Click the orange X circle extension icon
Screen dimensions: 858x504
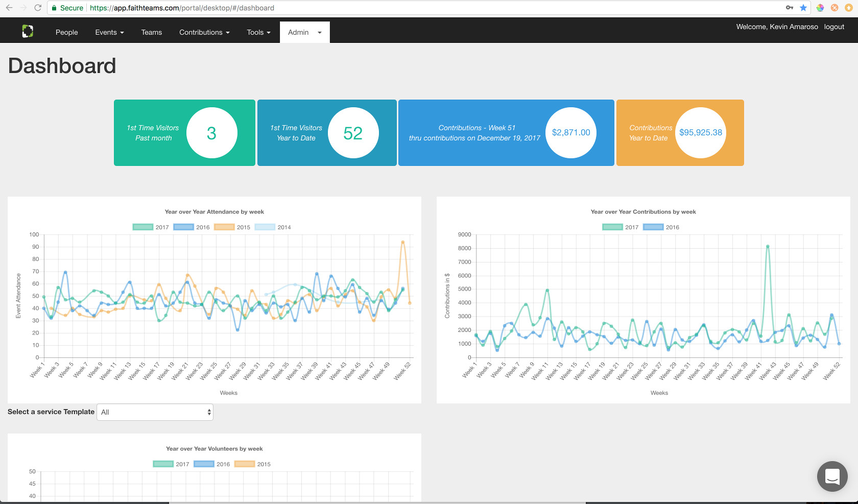point(835,8)
